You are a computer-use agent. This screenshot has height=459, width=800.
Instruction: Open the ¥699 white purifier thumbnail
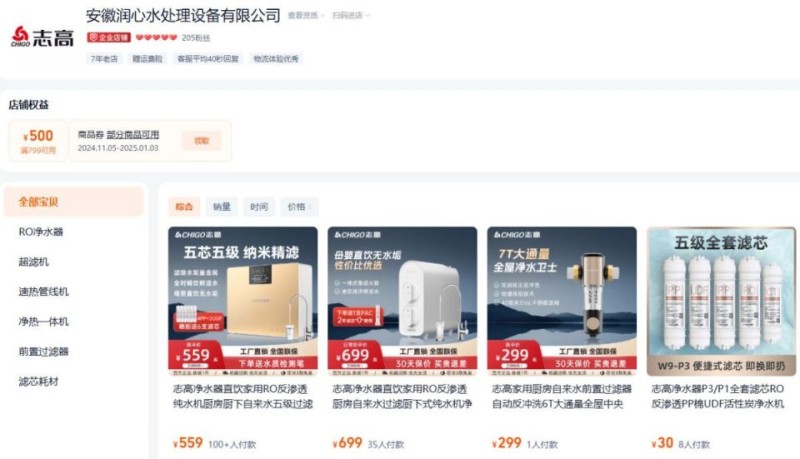coord(402,301)
